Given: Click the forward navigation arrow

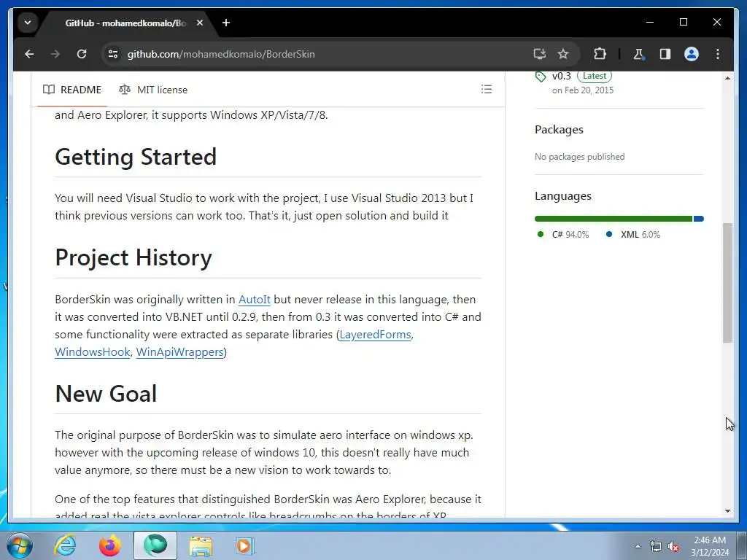Looking at the screenshot, I should (55, 54).
